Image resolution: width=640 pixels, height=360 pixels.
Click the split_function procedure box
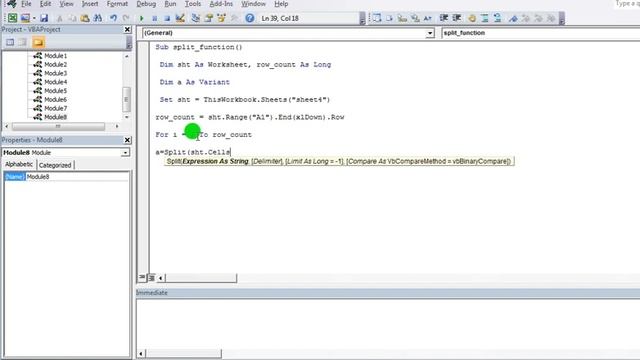[x=540, y=33]
